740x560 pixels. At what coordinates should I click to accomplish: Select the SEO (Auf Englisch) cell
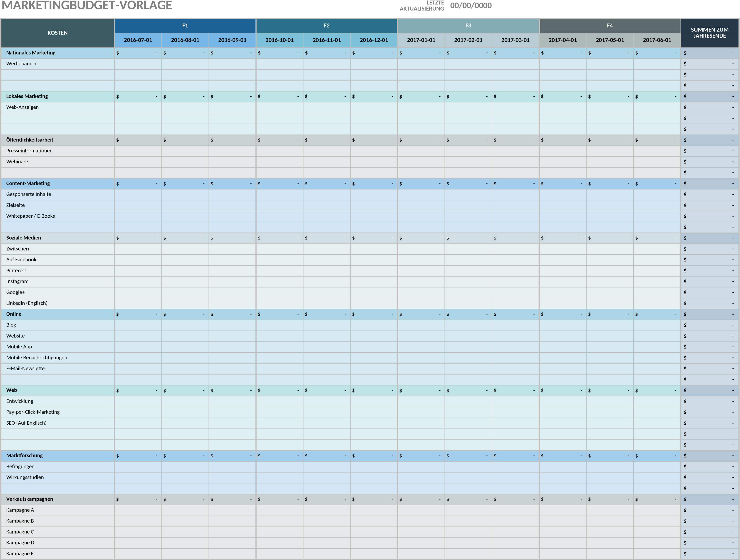point(57,423)
